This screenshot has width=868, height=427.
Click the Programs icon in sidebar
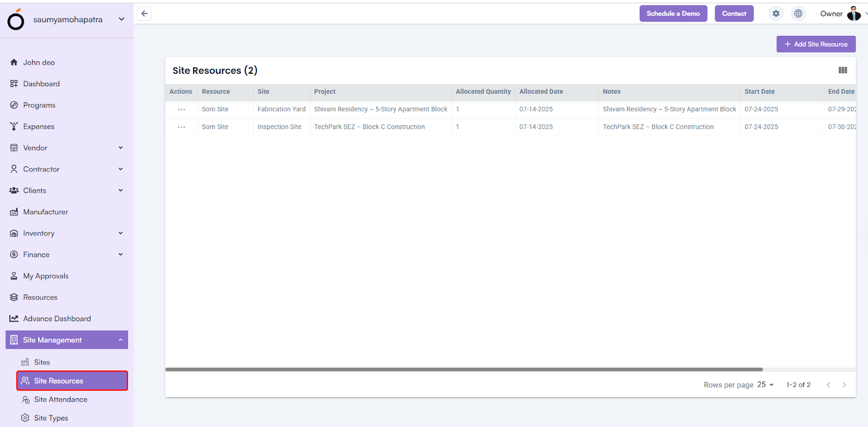(x=14, y=105)
